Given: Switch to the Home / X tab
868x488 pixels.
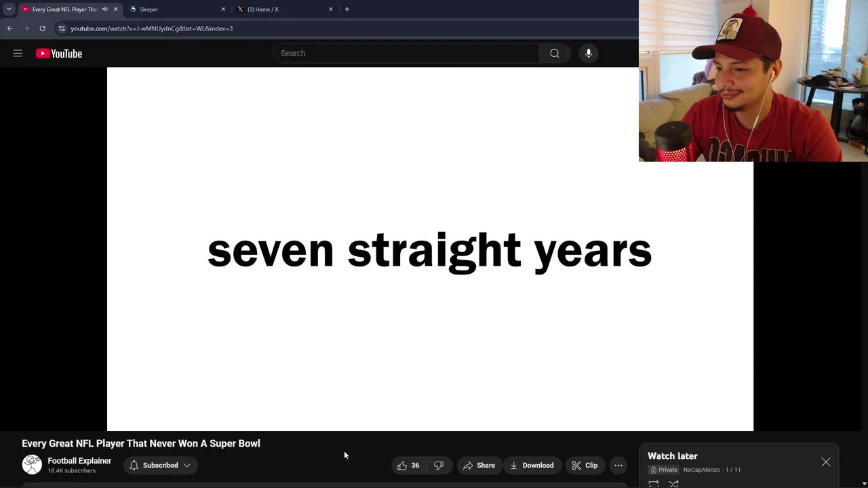Looking at the screenshot, I should [x=285, y=9].
